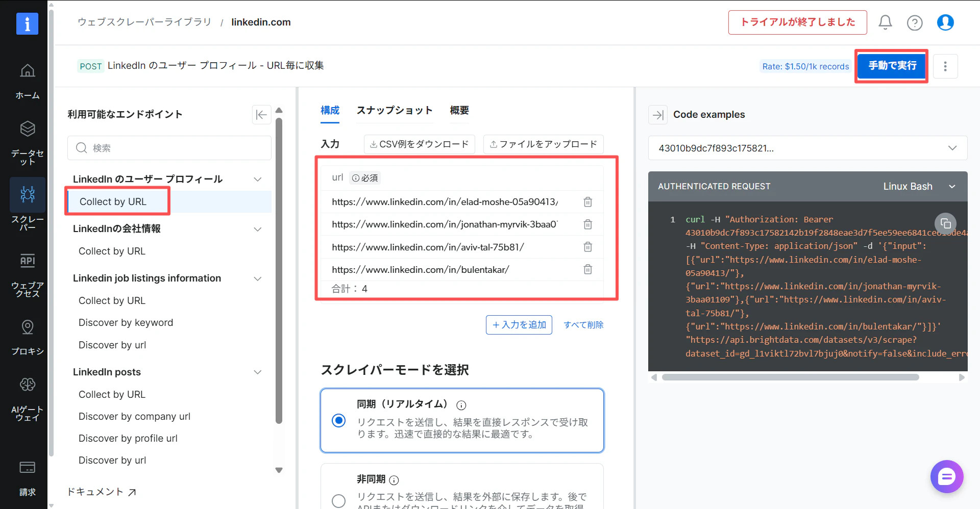980x509 pixels.
Task: Open the help question mark icon
Action: pos(915,23)
